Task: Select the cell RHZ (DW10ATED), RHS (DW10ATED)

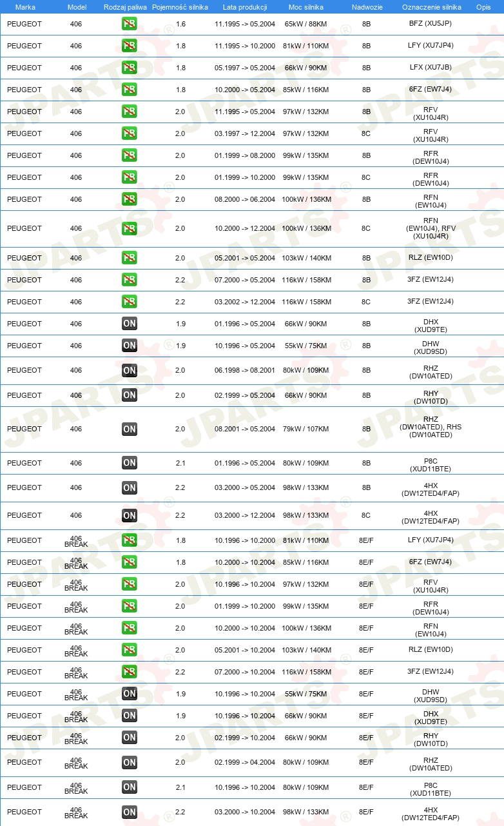Action: tap(431, 427)
